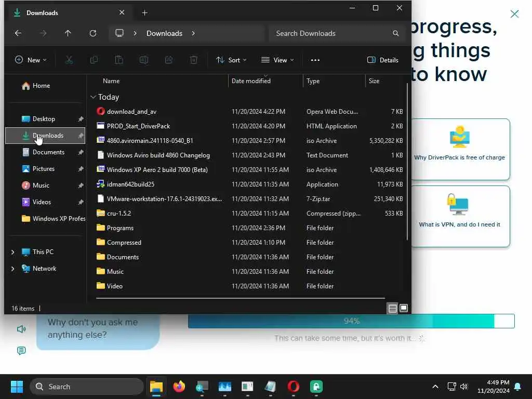Click the Cut scissors icon in the toolbar

(69, 60)
